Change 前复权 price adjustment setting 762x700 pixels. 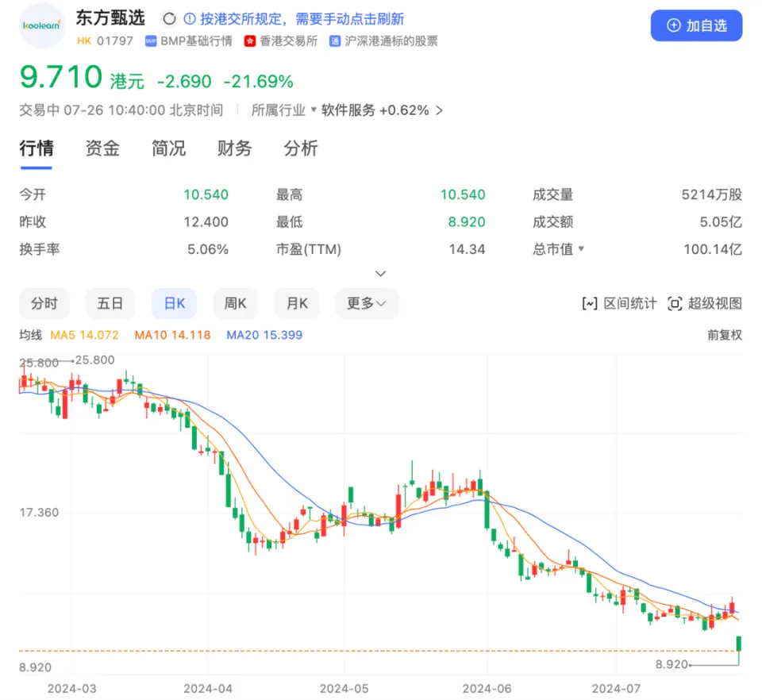[724, 335]
